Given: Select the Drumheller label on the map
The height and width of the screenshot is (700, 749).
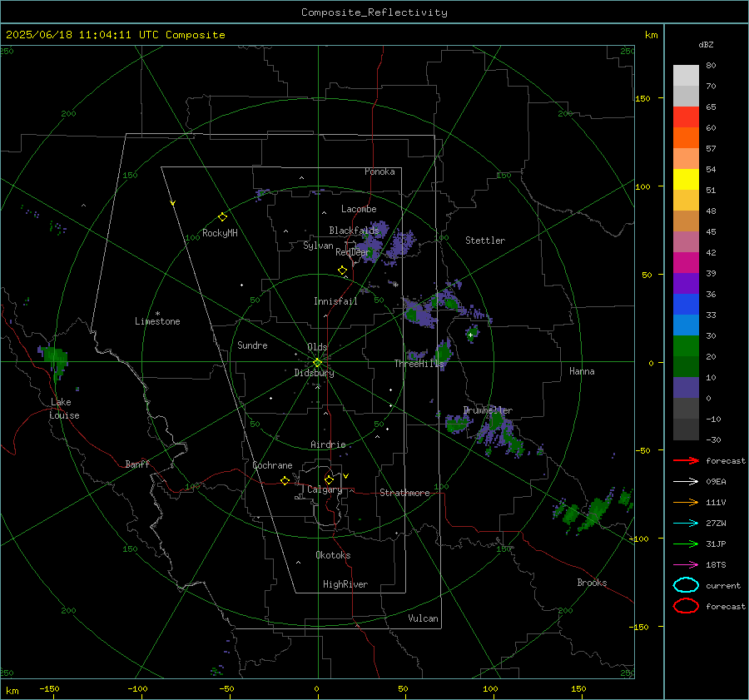Looking at the screenshot, I should click(488, 410).
